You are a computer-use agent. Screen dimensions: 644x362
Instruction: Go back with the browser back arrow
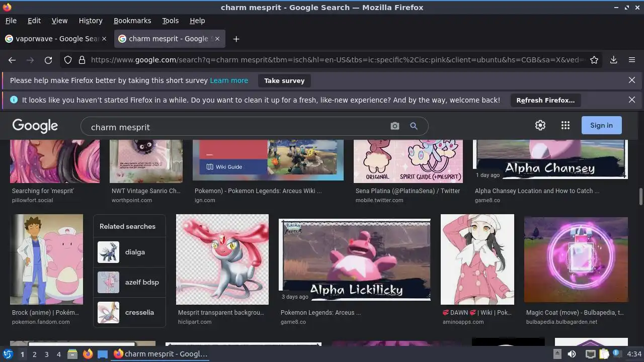click(12, 60)
